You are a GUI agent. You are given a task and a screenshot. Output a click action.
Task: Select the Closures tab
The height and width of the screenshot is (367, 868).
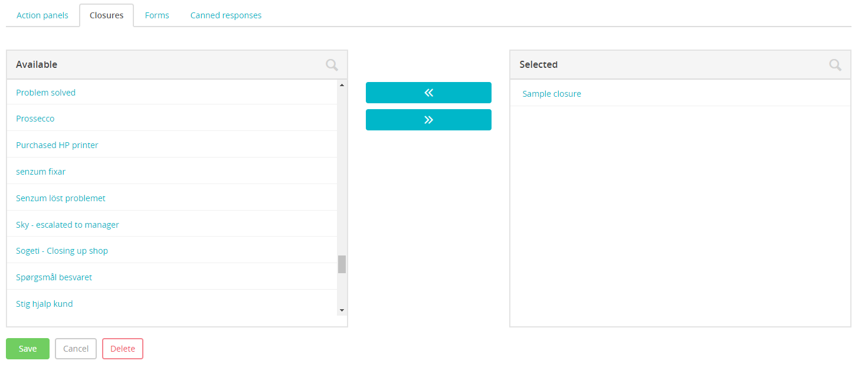click(x=107, y=15)
